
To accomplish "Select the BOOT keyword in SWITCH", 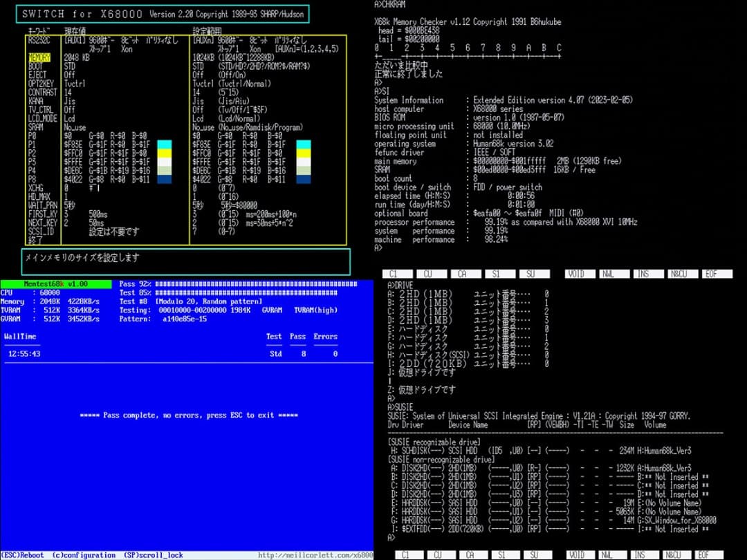I will 36,66.
